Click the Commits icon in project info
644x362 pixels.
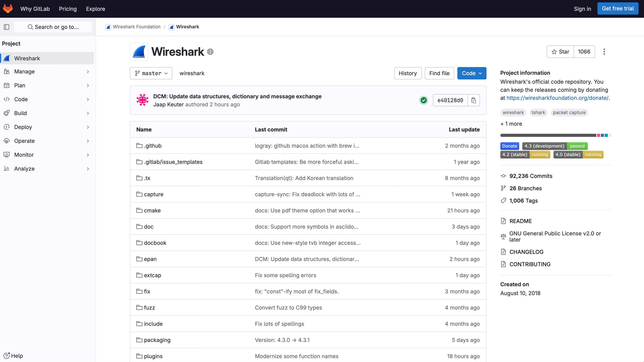tap(503, 176)
